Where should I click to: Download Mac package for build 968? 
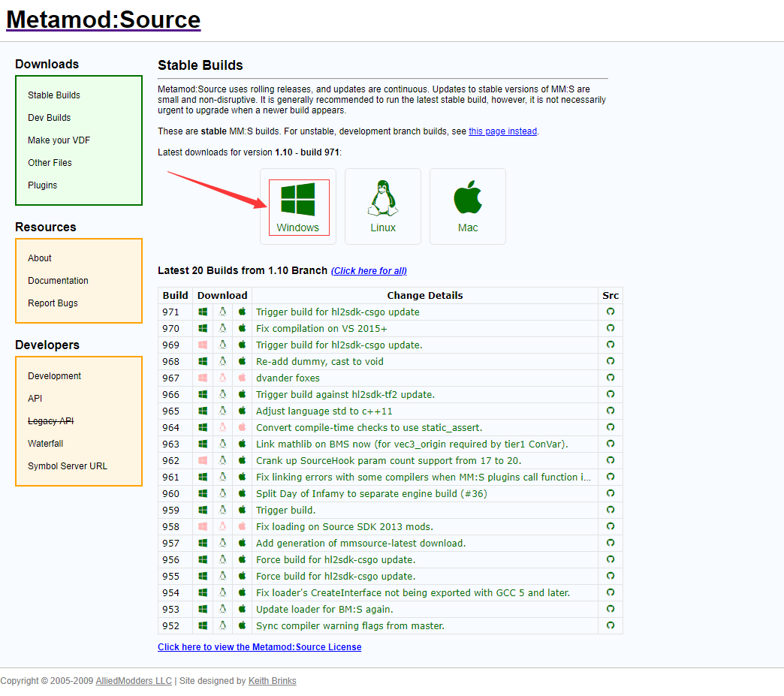coord(242,361)
